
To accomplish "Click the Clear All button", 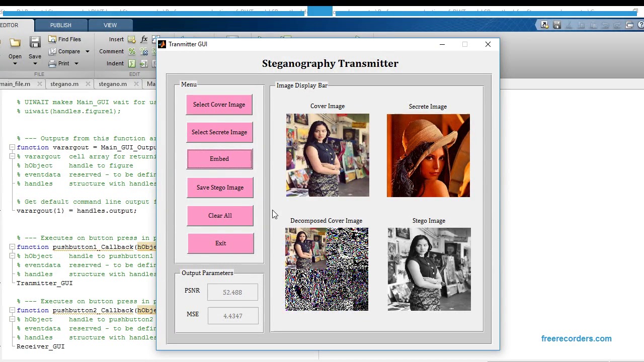I will tap(220, 216).
